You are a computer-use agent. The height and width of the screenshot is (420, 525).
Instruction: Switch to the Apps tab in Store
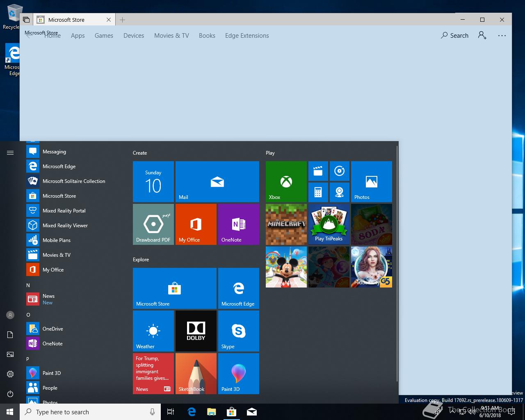[x=78, y=36]
